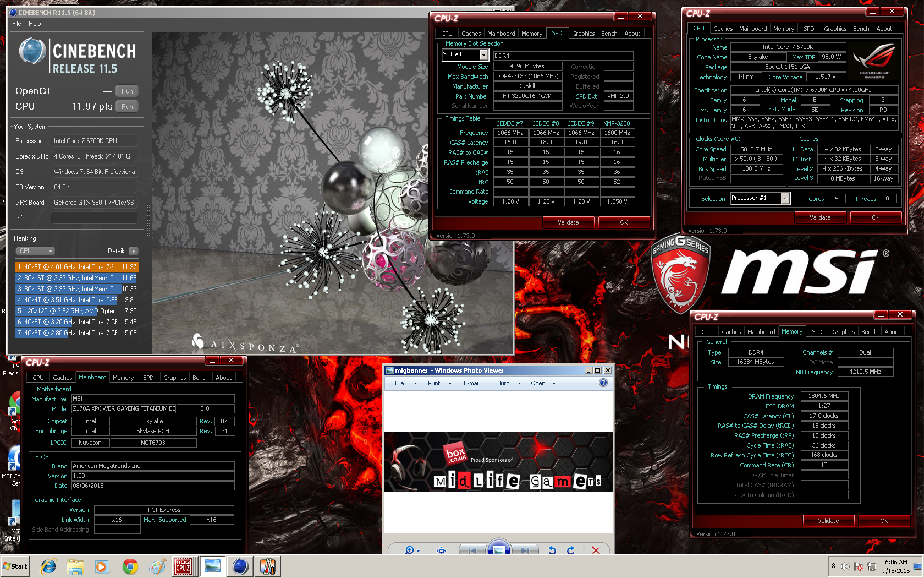Open About tab in SPD CPU-Z window
This screenshot has height=578, width=924.
pyautogui.click(x=632, y=34)
